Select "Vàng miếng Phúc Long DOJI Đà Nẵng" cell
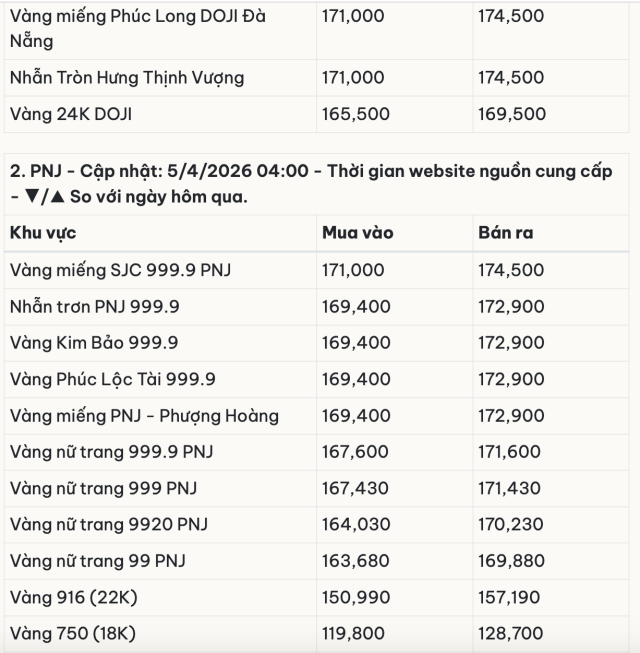Screen dimensions: 640x653 [137, 29]
